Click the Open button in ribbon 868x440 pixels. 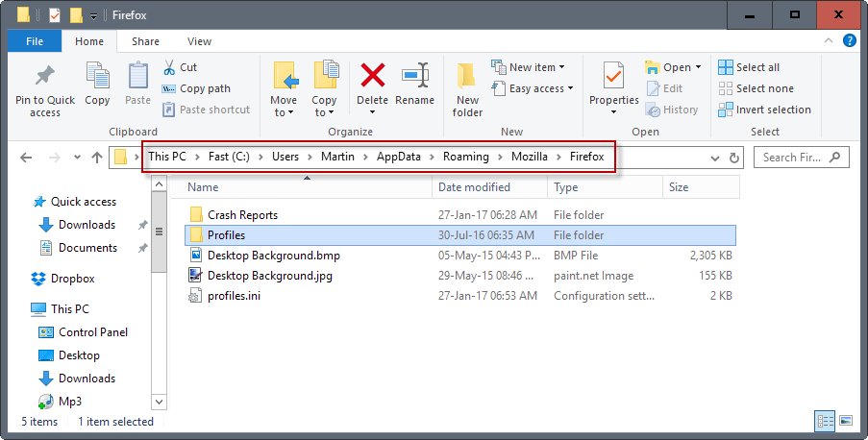[668, 67]
